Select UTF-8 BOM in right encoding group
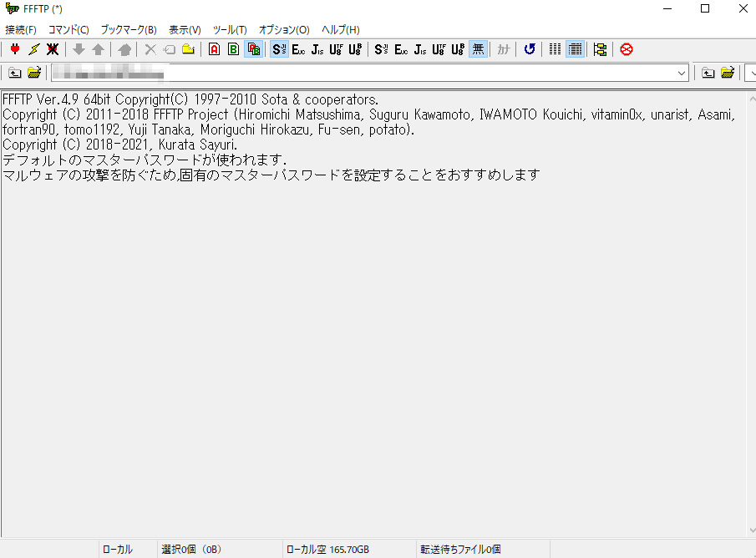Image resolution: width=756 pixels, height=558 pixels. point(458,49)
